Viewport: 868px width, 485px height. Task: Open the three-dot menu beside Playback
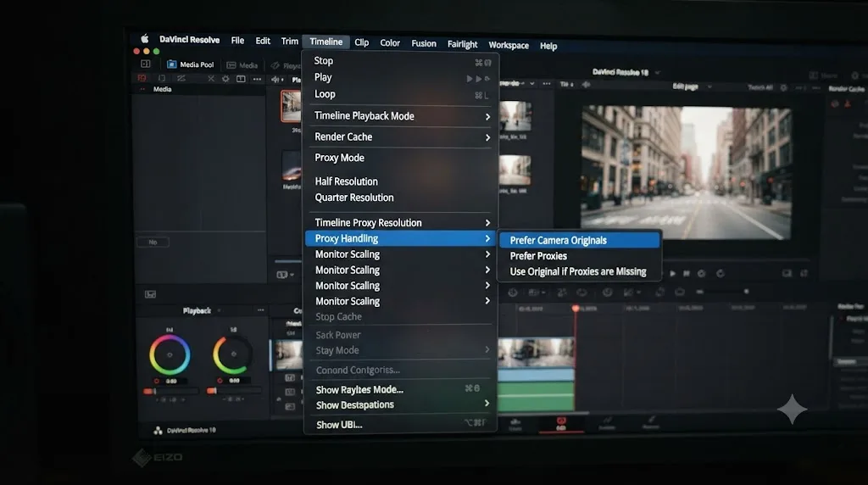point(261,310)
